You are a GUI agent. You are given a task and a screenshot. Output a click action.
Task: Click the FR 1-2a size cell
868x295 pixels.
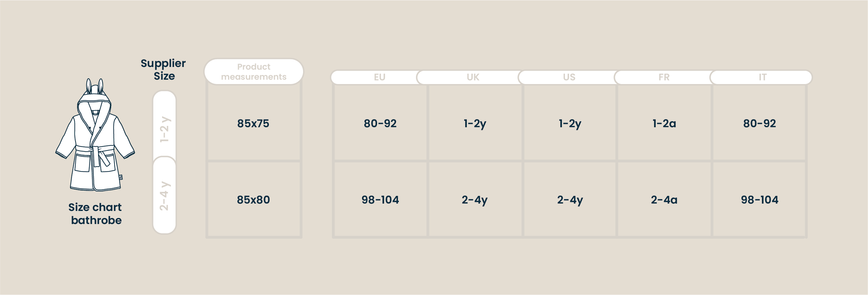point(664,123)
